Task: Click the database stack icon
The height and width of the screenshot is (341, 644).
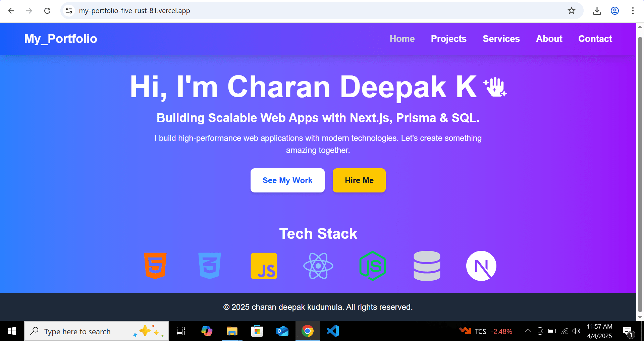Action: [x=427, y=266]
